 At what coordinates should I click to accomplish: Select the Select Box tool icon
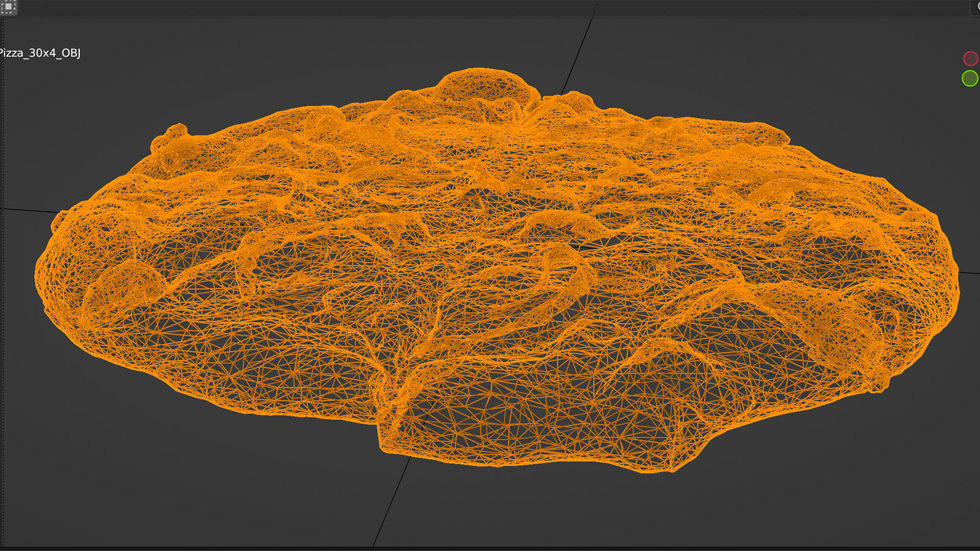(9, 7)
